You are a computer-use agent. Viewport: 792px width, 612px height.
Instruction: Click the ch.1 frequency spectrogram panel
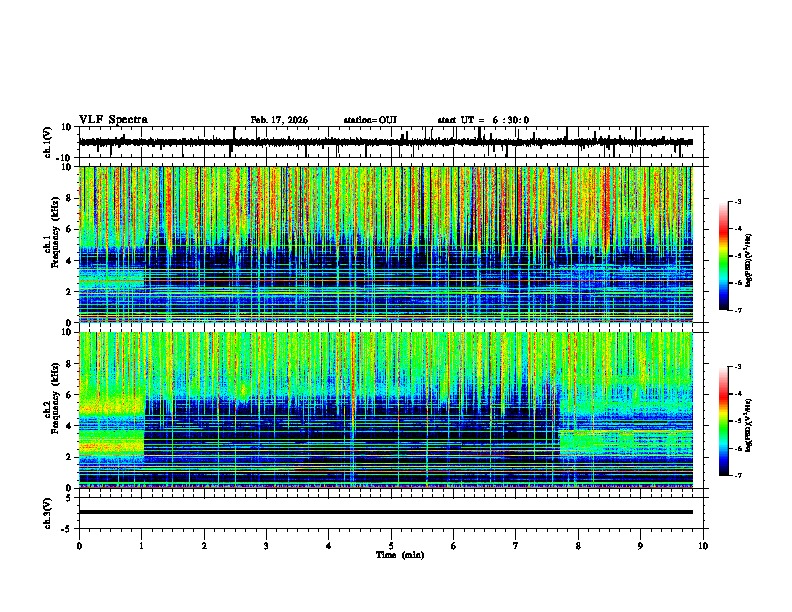(385, 244)
